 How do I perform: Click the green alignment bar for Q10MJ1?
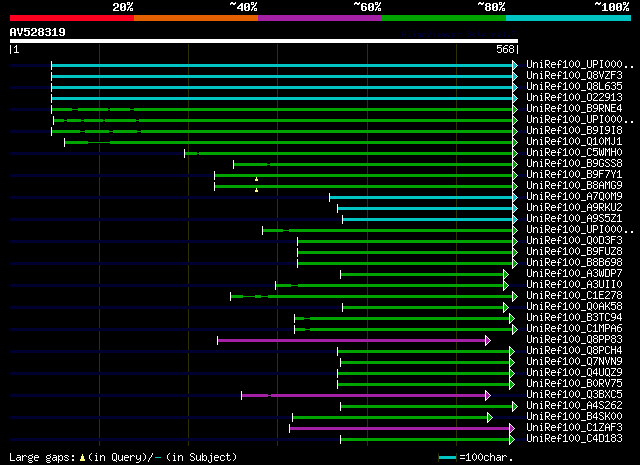pyautogui.click(x=289, y=142)
